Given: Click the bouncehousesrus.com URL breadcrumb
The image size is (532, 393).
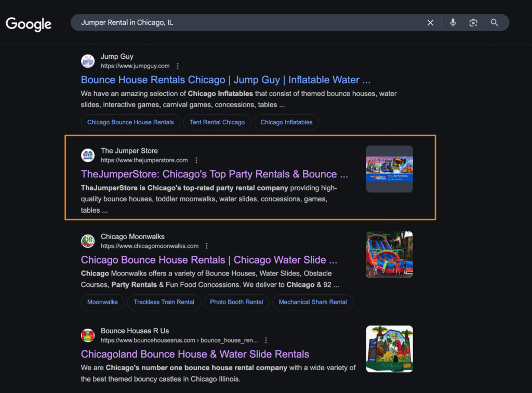Looking at the screenshot, I should [x=179, y=340].
